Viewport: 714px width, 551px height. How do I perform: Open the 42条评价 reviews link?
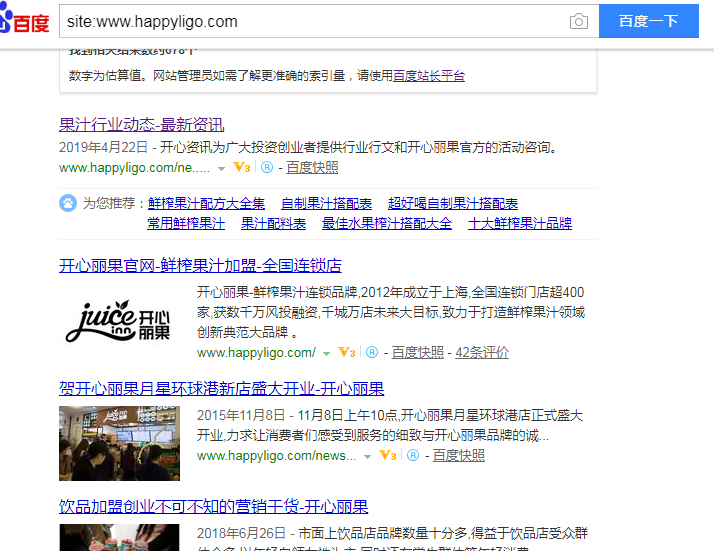[x=482, y=352]
